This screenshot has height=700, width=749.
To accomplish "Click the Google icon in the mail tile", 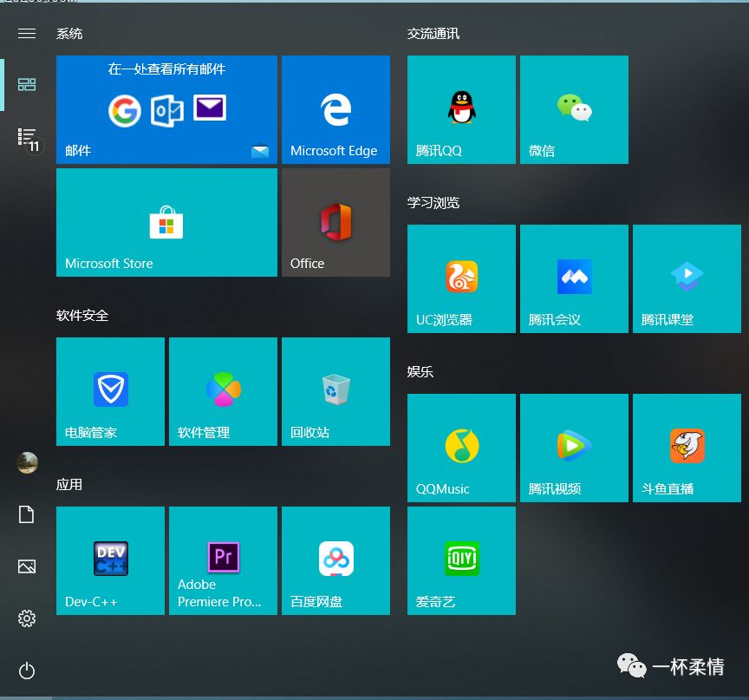I will (x=125, y=111).
